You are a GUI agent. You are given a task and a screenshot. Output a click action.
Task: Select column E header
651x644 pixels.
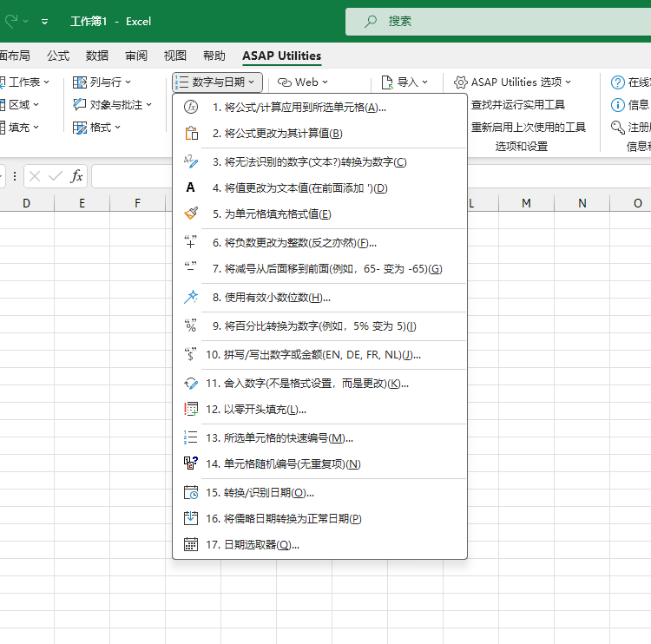click(x=82, y=203)
